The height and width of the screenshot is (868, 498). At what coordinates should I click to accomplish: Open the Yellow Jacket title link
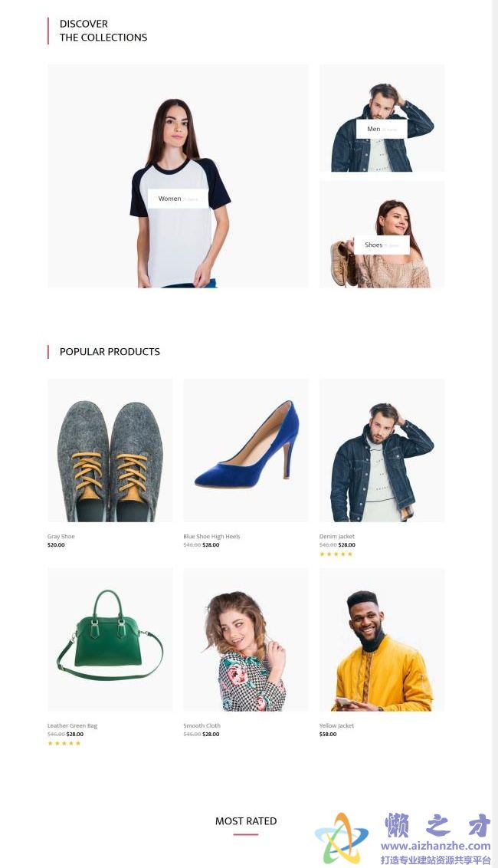coord(336,725)
